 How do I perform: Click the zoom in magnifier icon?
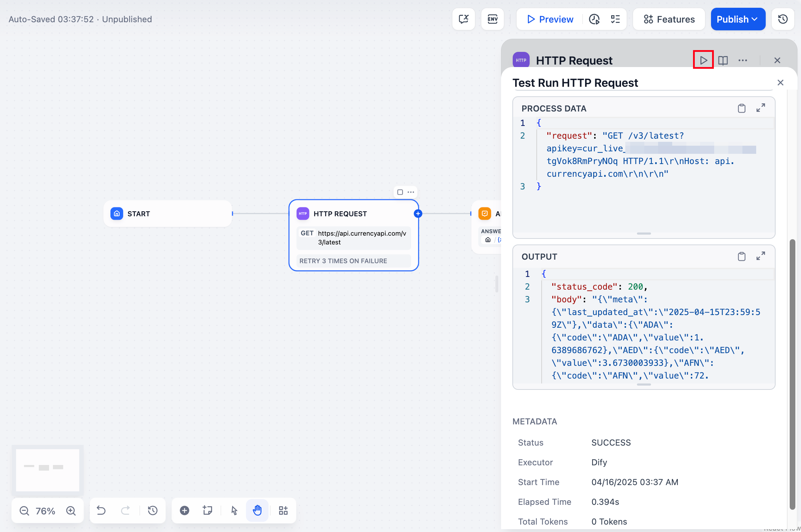(71, 510)
